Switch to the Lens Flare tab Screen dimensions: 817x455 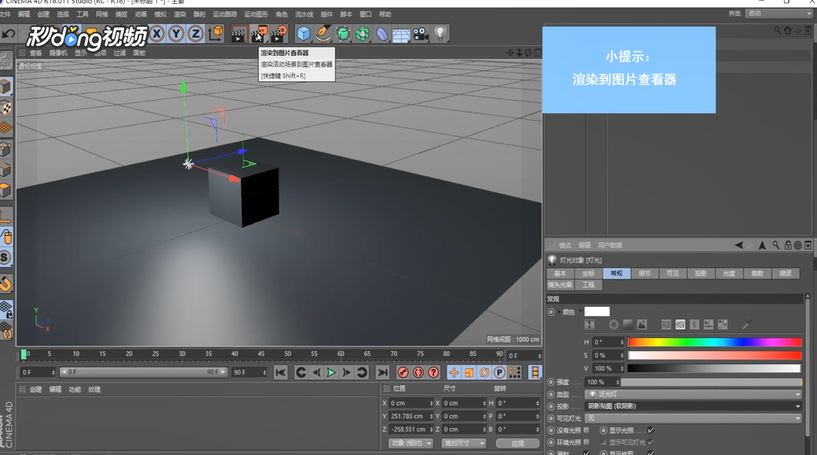coord(560,285)
